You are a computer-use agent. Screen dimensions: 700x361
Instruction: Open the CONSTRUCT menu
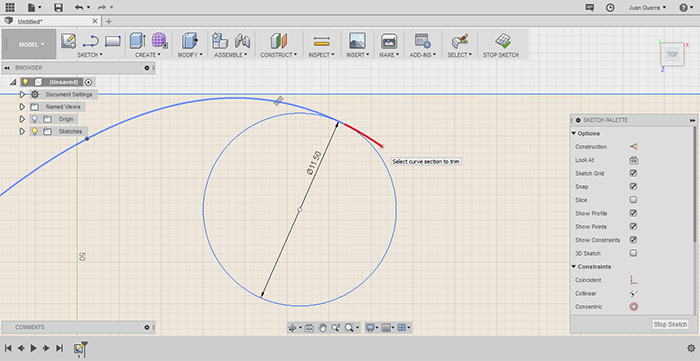click(x=279, y=55)
